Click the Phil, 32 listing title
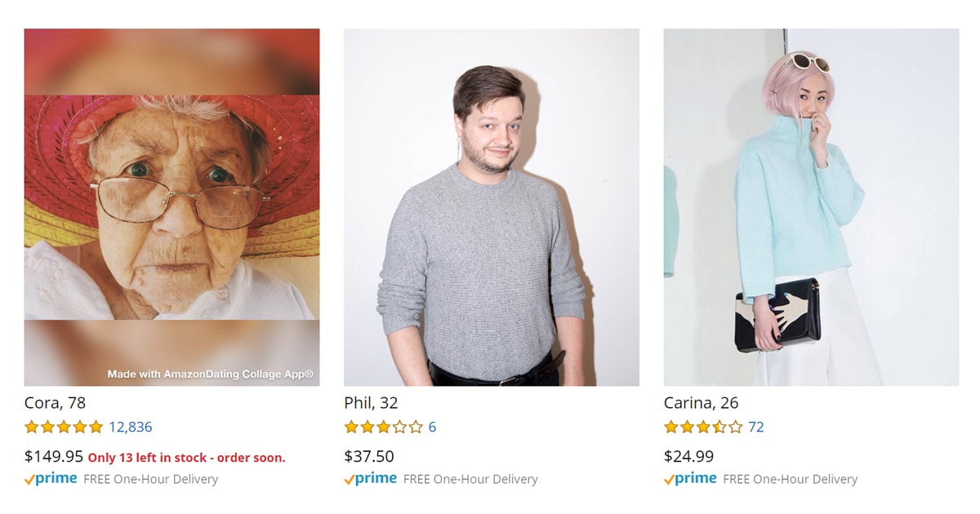Viewport: 980px width, 514px height. (371, 403)
